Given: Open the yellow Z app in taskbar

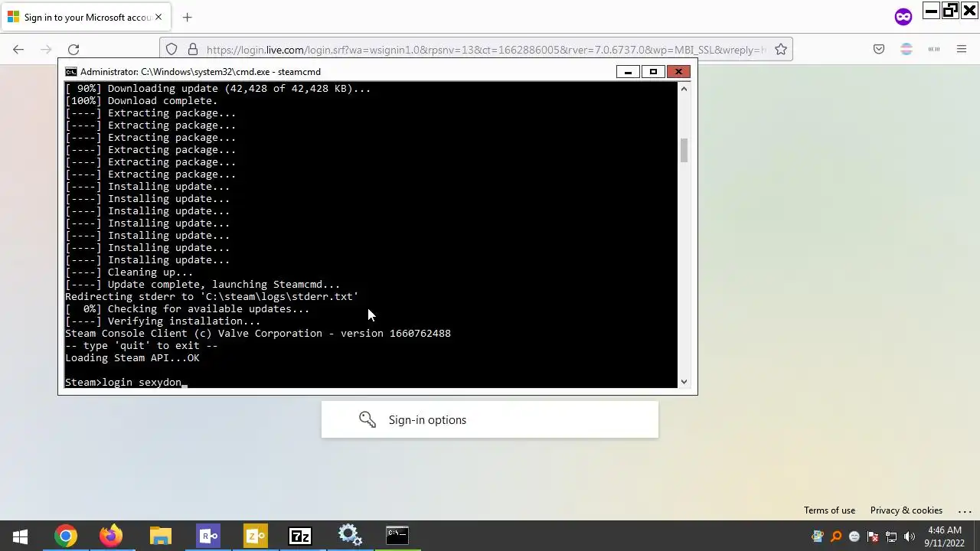Looking at the screenshot, I should [255, 536].
